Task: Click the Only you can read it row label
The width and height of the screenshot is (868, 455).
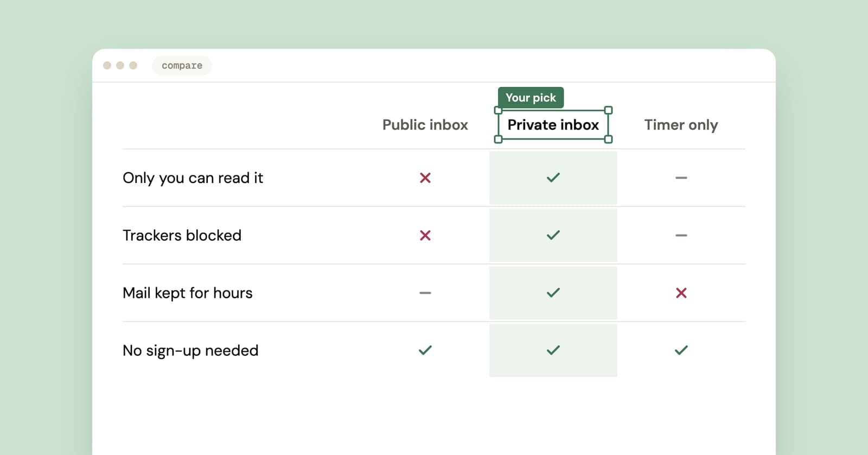Action: click(193, 178)
